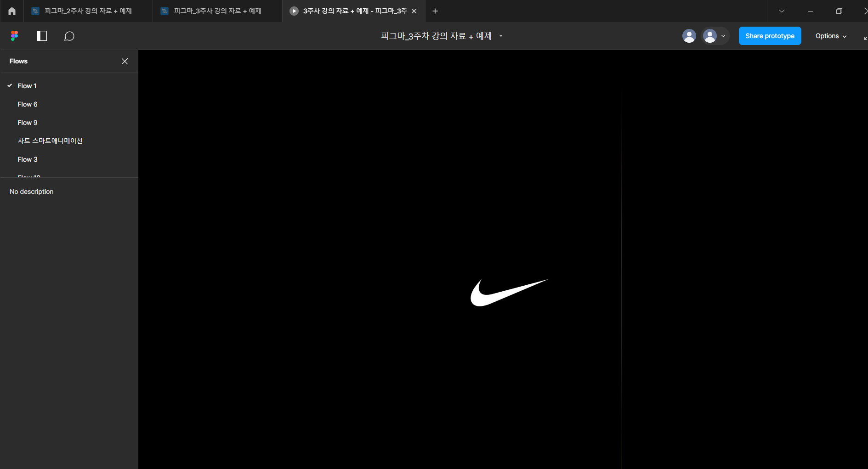Select the active 3주차 강의 자료 prototype tab
This screenshot has height=469, width=868.
tap(354, 11)
